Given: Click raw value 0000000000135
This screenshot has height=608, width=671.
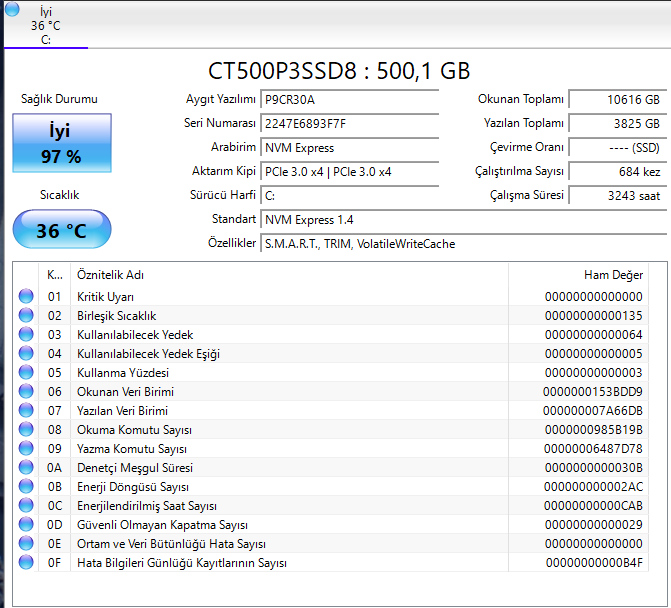Looking at the screenshot, I should click(x=594, y=316).
